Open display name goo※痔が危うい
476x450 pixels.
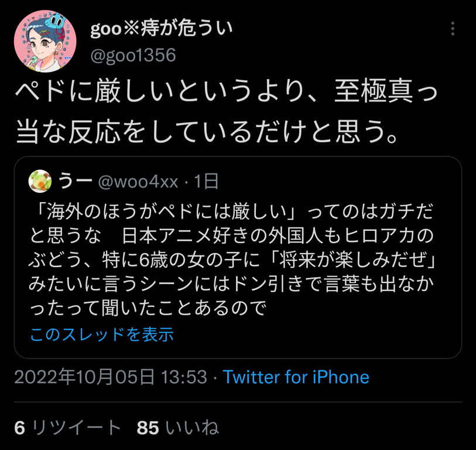(162, 28)
